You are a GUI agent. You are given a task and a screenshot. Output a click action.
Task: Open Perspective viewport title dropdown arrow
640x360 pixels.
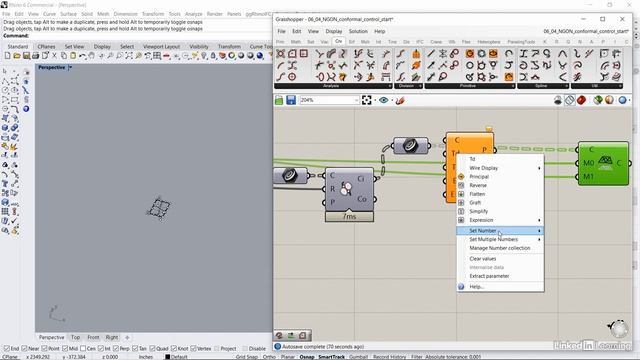point(70,67)
